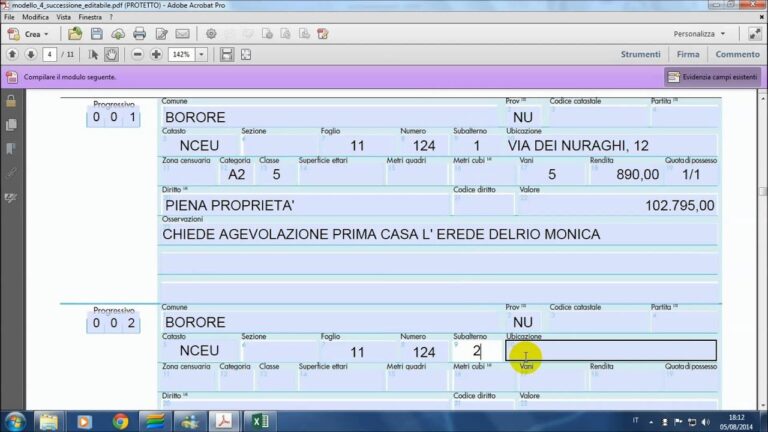The width and height of the screenshot is (768, 432).
Task: Open a file with the folder icon
Action: pyautogui.click(x=74, y=34)
